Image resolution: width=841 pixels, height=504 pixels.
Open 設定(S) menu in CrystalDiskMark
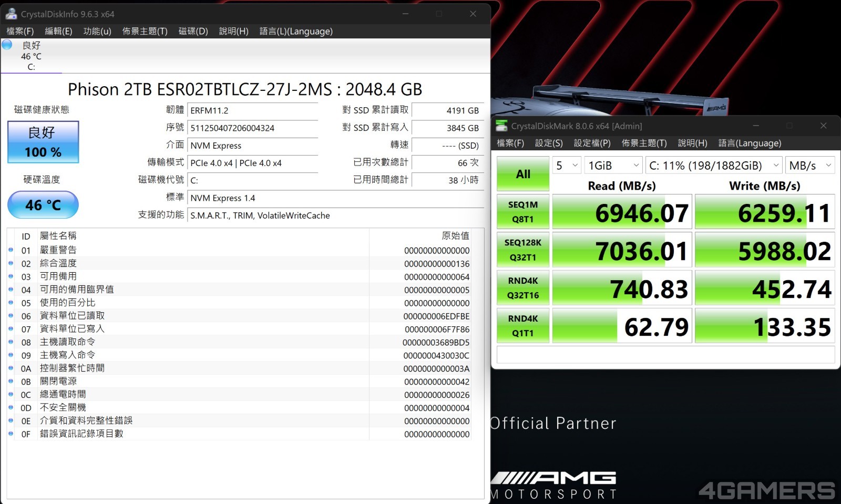548,143
